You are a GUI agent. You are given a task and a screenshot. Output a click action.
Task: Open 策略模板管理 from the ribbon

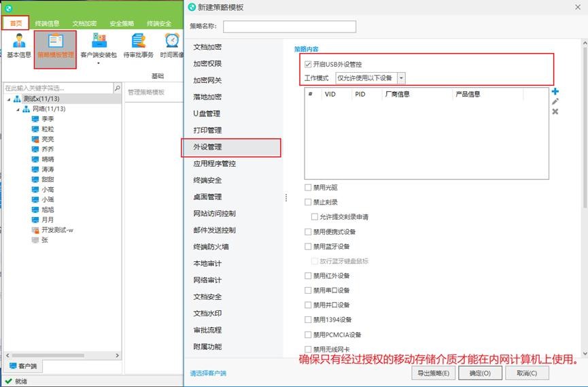click(55, 48)
